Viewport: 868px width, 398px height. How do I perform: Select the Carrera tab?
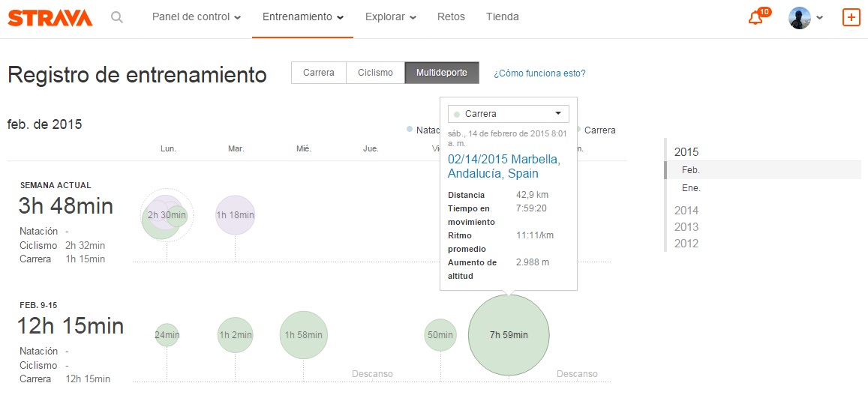(x=319, y=73)
